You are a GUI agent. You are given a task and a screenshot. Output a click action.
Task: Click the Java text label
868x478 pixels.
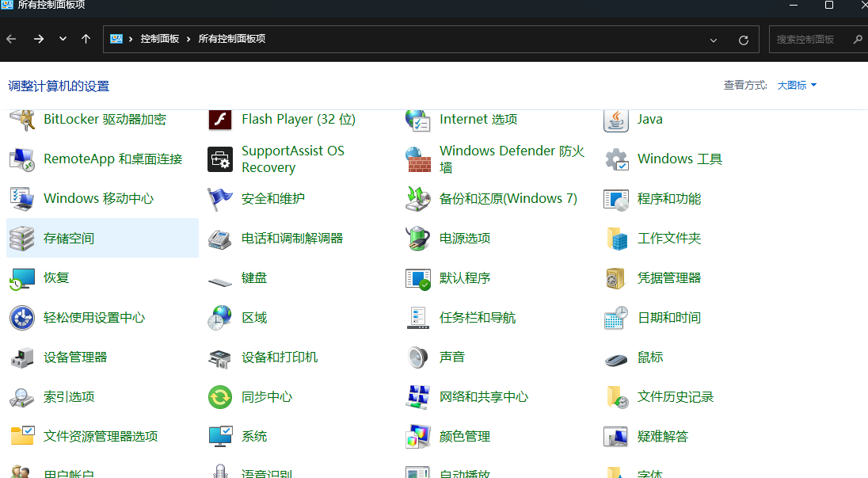650,120
